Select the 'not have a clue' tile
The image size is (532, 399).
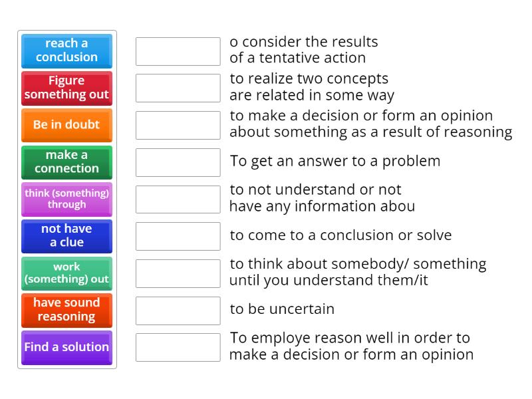(x=66, y=236)
